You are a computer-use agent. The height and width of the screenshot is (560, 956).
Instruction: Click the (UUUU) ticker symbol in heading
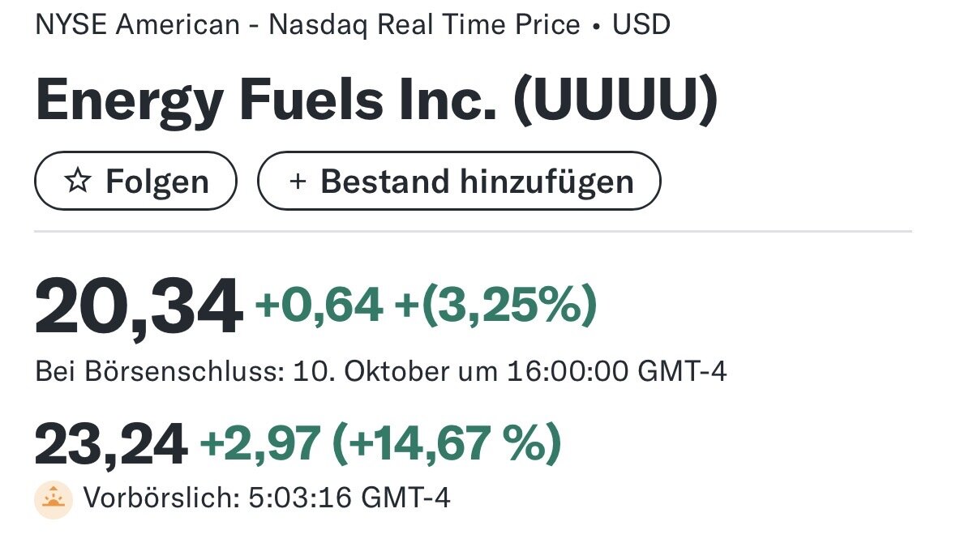tap(616, 100)
